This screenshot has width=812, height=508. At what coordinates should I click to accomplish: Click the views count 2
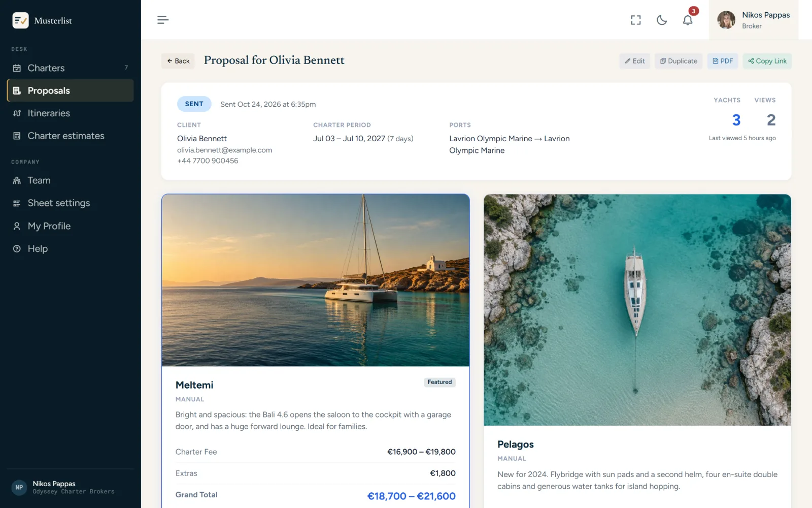tap(771, 120)
